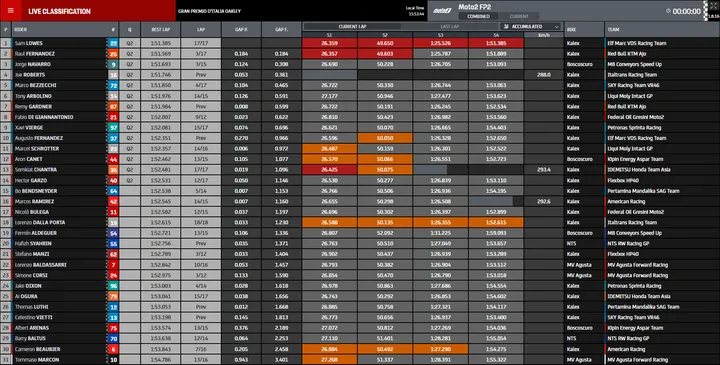Click the RIDER column header

point(20,29)
